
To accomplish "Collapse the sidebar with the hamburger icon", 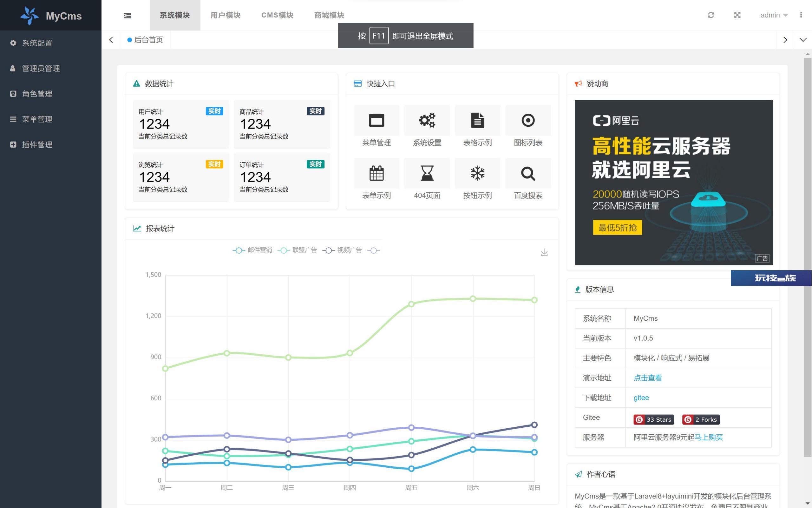I will (x=128, y=16).
